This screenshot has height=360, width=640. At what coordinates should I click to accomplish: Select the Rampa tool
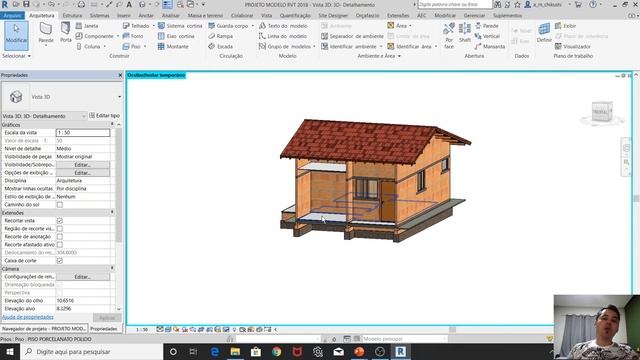point(220,36)
